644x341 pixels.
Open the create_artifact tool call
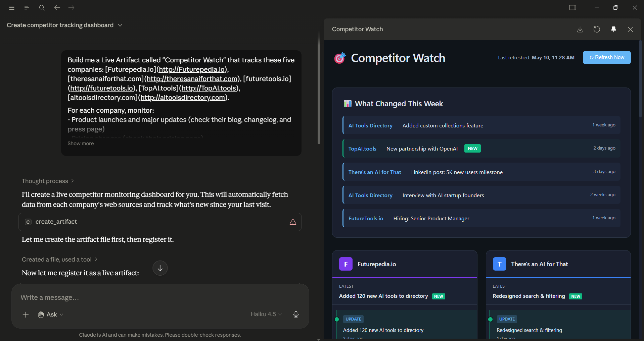(x=160, y=222)
